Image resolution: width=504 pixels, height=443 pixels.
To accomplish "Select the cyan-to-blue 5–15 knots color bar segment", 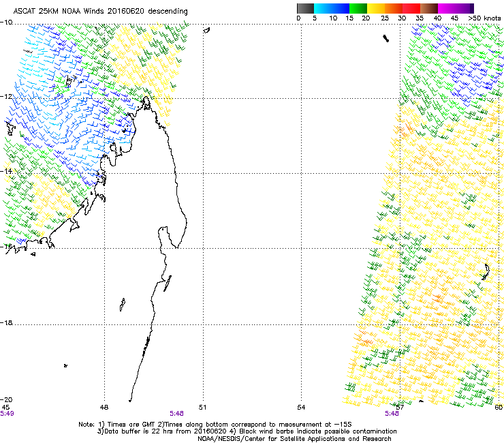I will [332, 8].
